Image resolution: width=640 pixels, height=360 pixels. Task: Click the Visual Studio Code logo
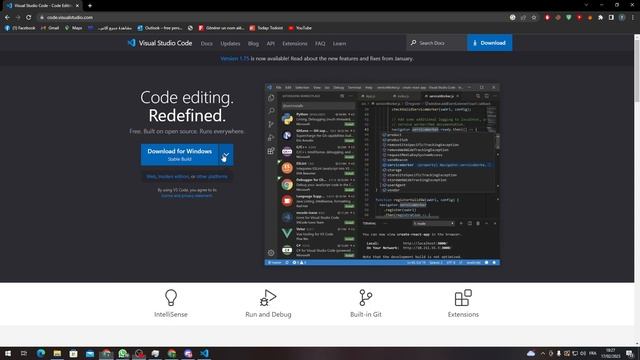160,43
